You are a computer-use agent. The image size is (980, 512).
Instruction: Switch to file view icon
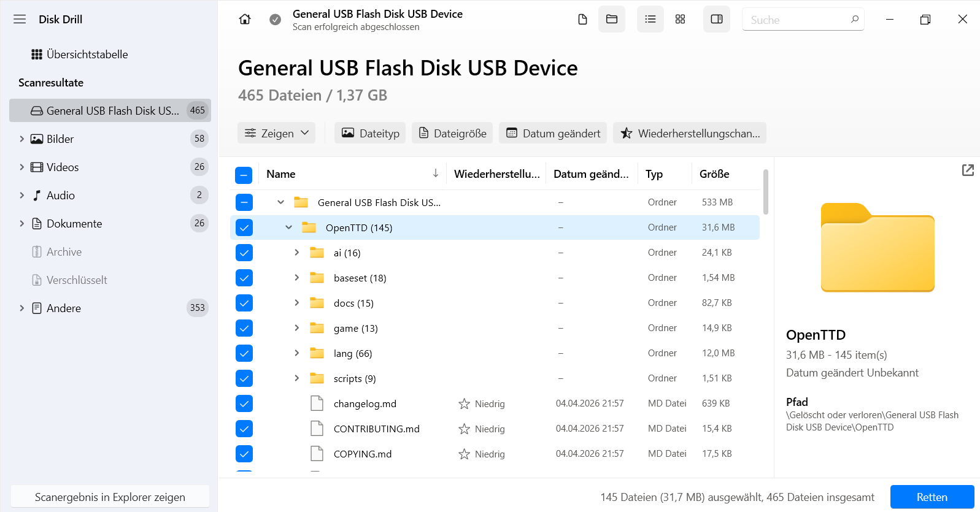pos(582,19)
